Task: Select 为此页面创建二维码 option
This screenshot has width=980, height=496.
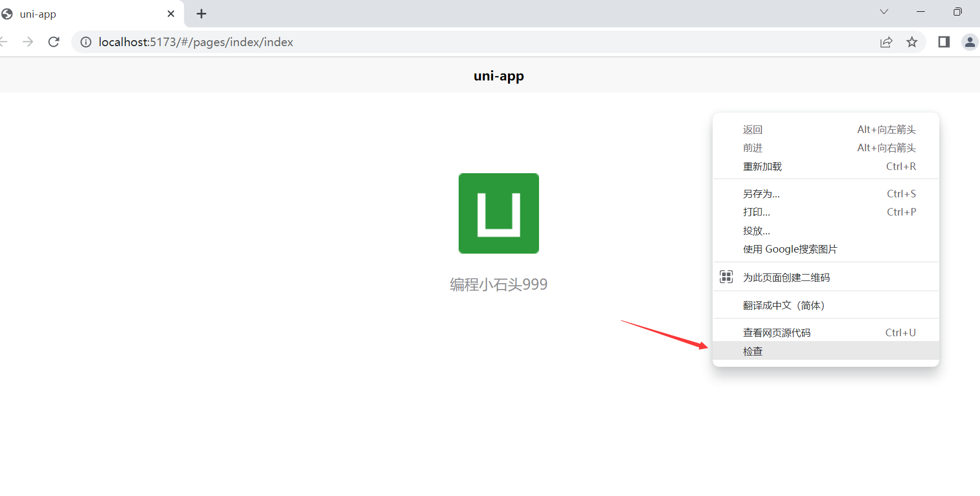Action: pyautogui.click(x=826, y=277)
